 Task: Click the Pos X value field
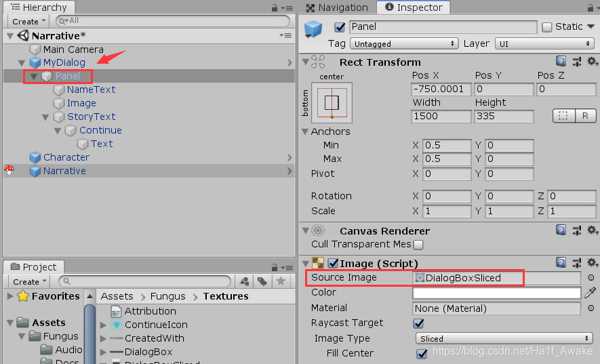[441, 89]
